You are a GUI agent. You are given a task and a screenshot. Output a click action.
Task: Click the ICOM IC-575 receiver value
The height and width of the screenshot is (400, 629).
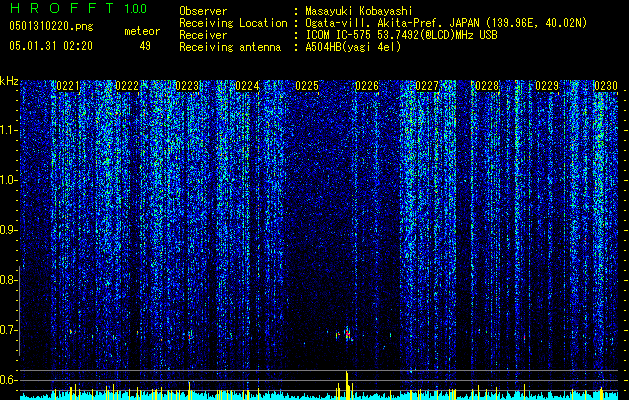[x=402, y=35]
